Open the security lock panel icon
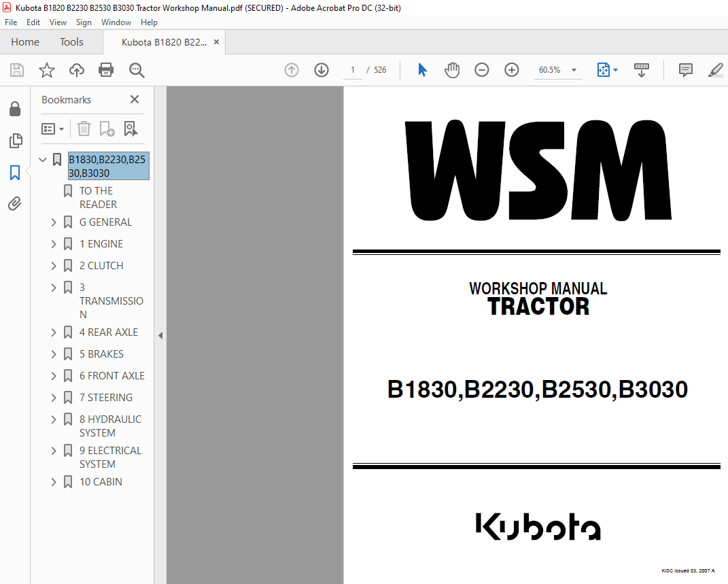The image size is (728, 584). [15, 109]
